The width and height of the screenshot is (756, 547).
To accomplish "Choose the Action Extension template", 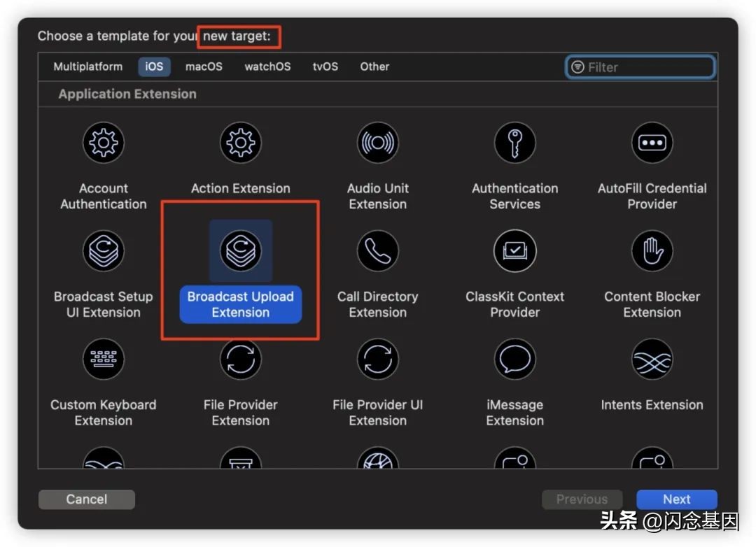I will point(240,143).
